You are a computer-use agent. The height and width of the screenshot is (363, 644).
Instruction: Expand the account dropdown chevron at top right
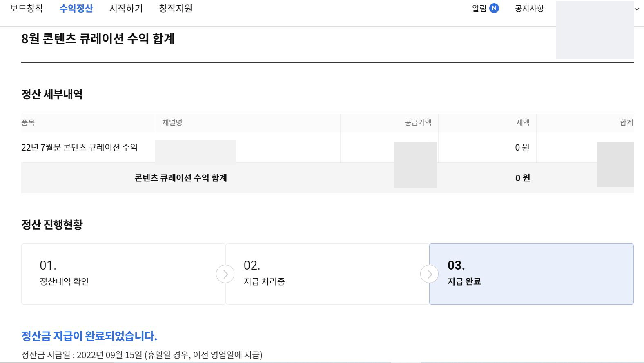637,9
